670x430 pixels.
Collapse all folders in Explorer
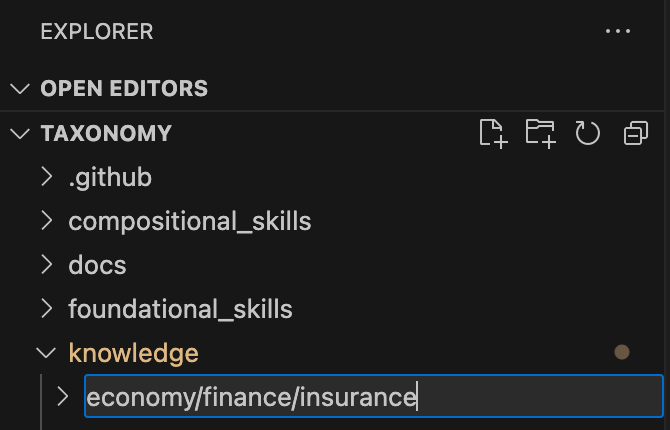coord(635,133)
